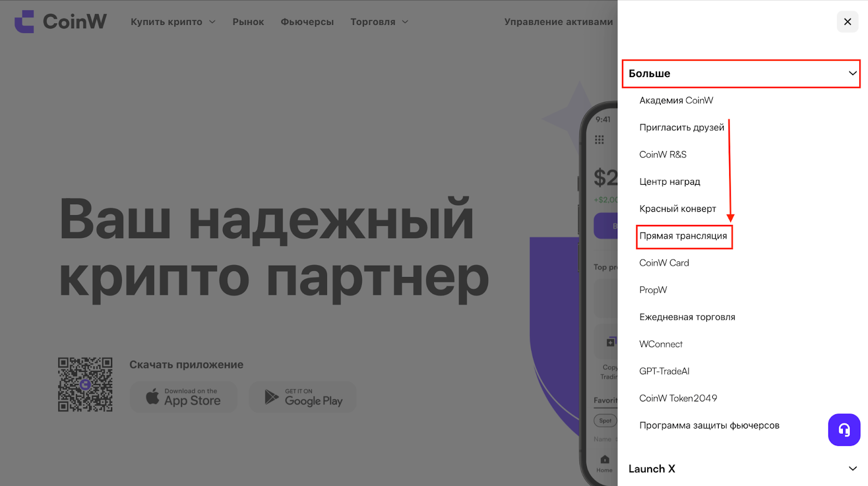The height and width of the screenshot is (486, 868).
Task: Open Красный конверт entry
Action: [678, 209]
